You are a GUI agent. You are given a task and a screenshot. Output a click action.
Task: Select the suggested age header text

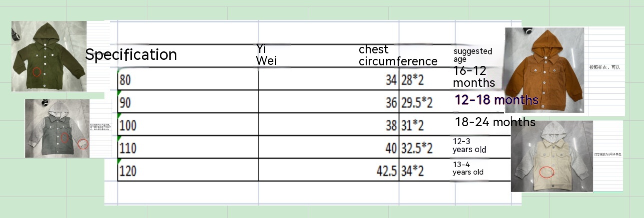(x=472, y=55)
